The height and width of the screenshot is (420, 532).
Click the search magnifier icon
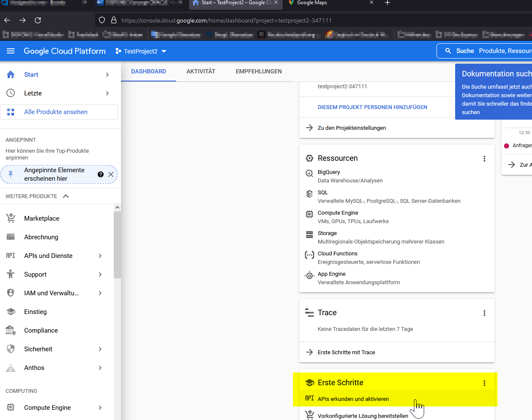[448, 51]
